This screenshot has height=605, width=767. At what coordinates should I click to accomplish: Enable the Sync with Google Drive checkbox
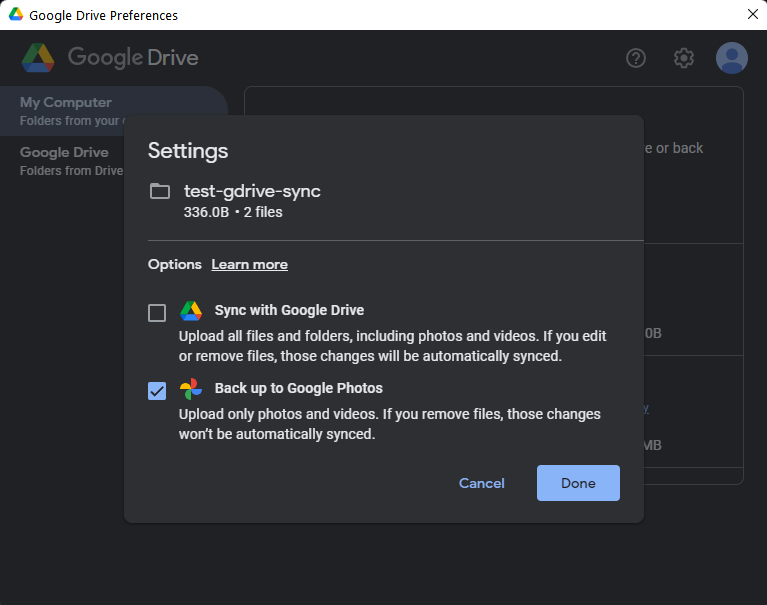pyautogui.click(x=157, y=313)
